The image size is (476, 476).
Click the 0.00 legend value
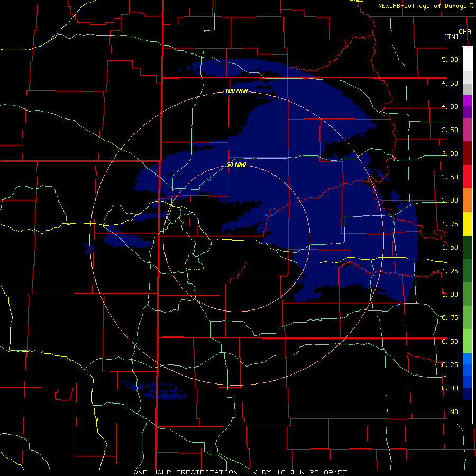point(450,388)
